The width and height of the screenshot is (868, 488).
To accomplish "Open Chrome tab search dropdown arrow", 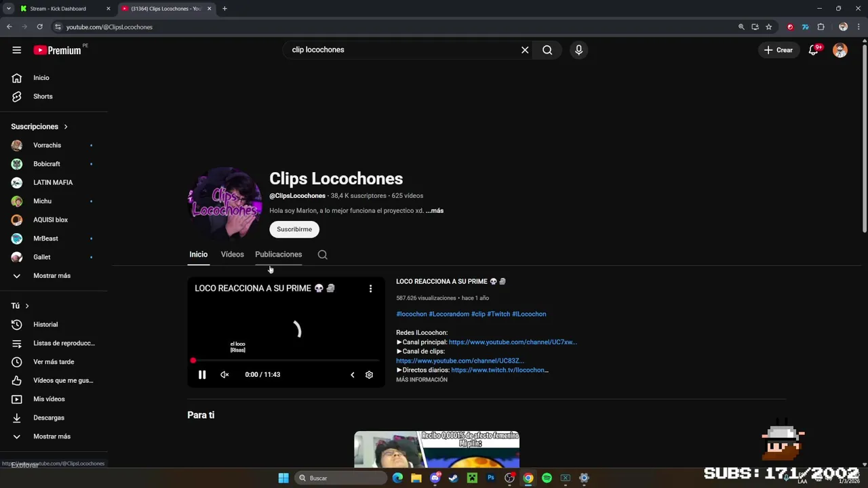I will (x=8, y=9).
